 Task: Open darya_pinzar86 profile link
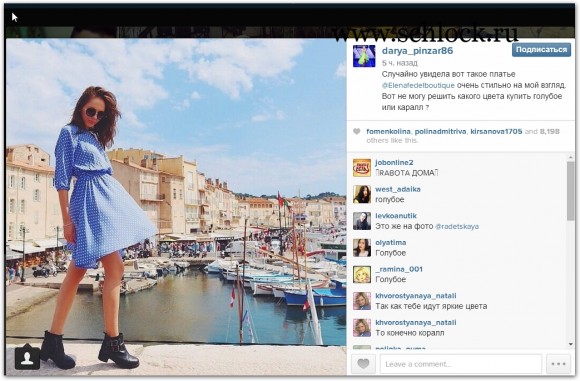coord(417,51)
